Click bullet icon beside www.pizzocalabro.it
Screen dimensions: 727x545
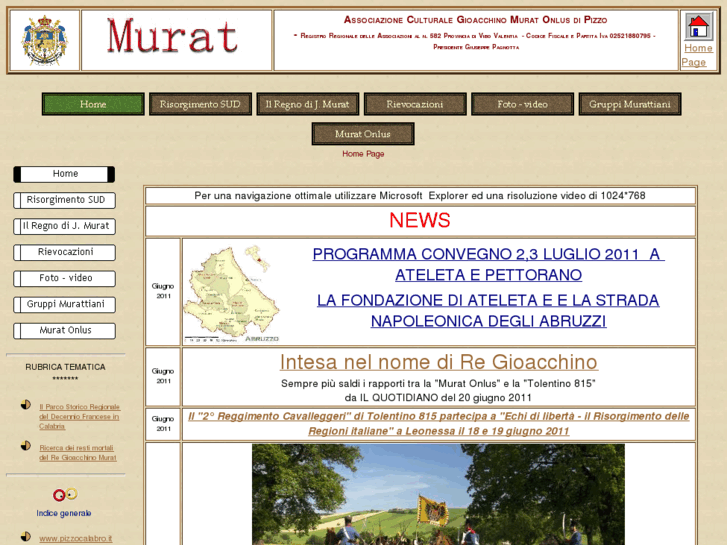26,536
